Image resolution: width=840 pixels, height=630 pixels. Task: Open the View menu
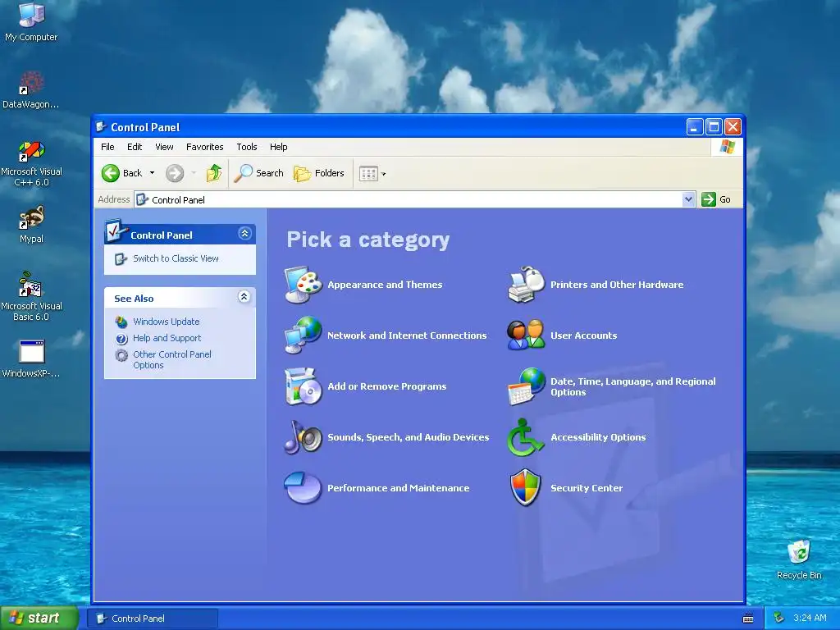click(x=164, y=147)
